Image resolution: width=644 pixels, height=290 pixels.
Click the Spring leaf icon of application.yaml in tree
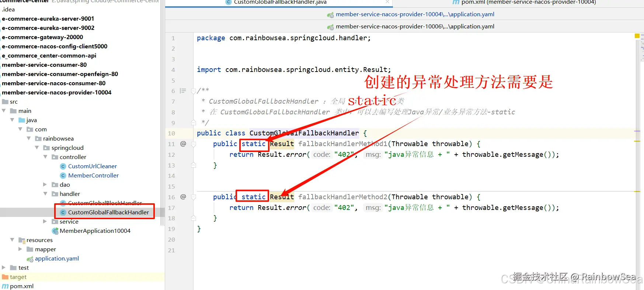pos(30,259)
